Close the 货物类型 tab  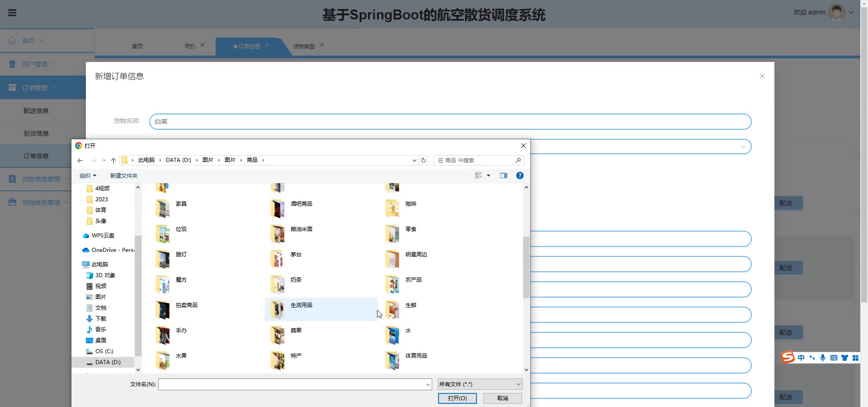point(322,45)
